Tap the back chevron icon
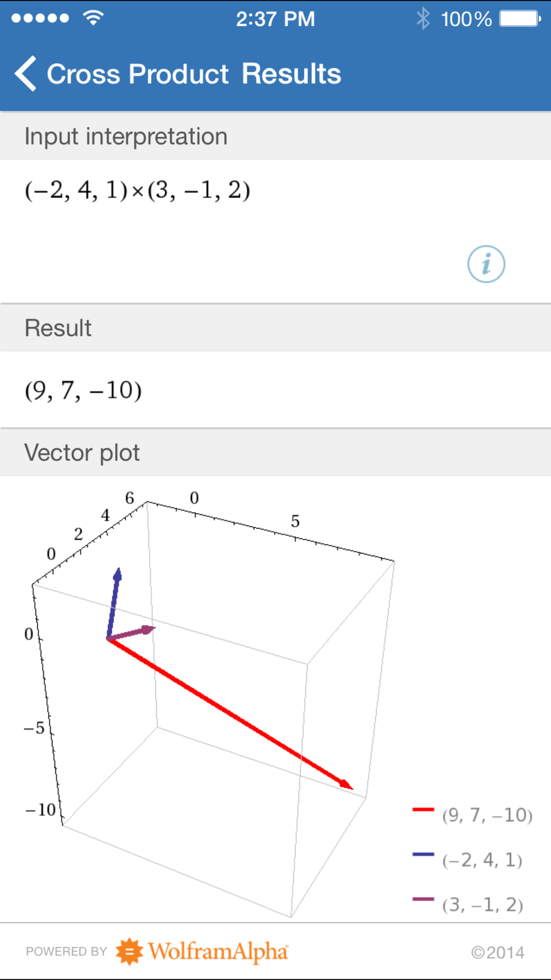This screenshot has width=551, height=980. click(x=26, y=73)
